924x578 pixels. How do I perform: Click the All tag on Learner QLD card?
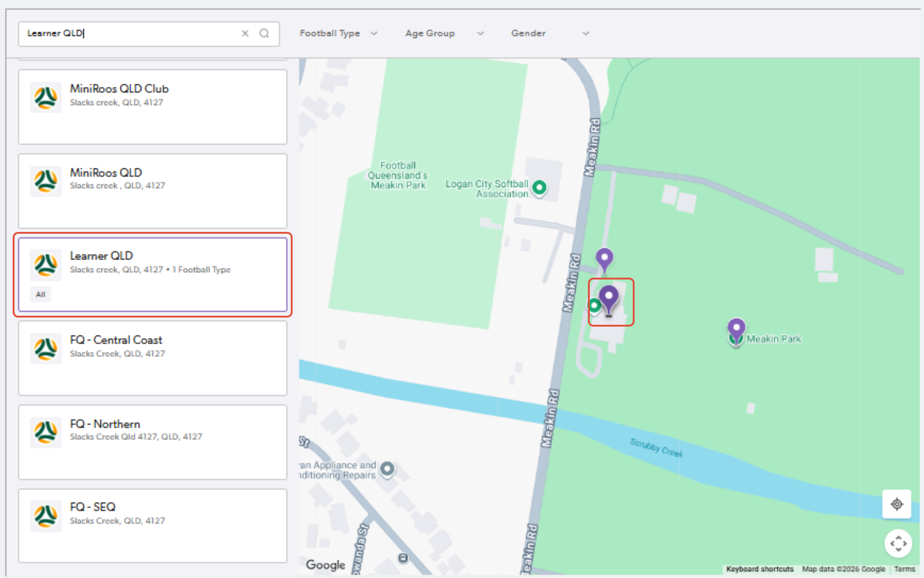coord(41,294)
